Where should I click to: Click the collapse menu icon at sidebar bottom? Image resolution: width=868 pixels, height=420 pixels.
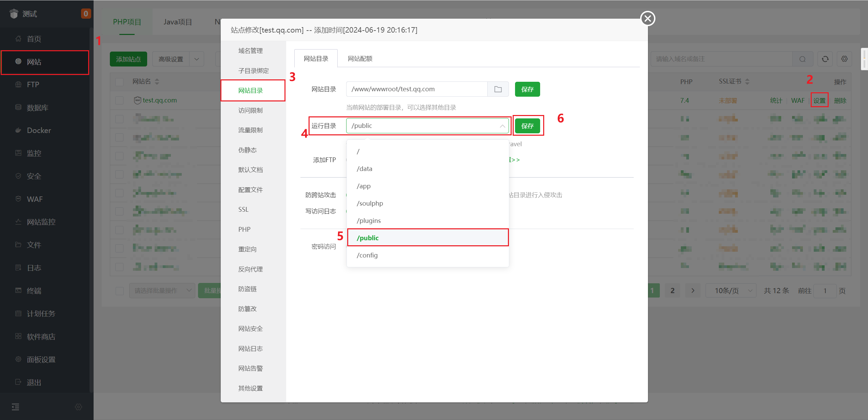(16, 407)
